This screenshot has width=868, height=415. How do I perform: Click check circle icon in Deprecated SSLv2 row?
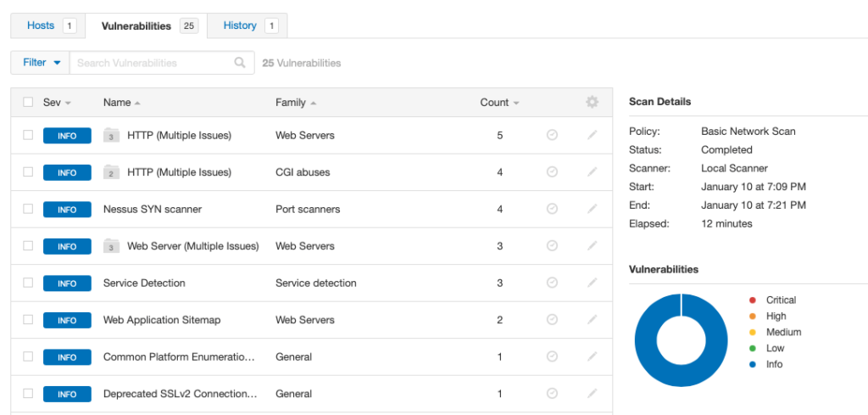(552, 394)
